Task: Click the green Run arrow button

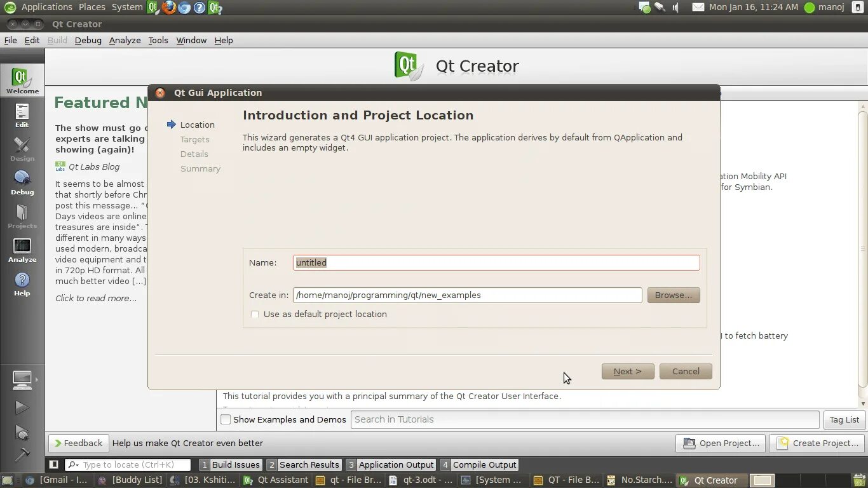Action: pos(22,407)
